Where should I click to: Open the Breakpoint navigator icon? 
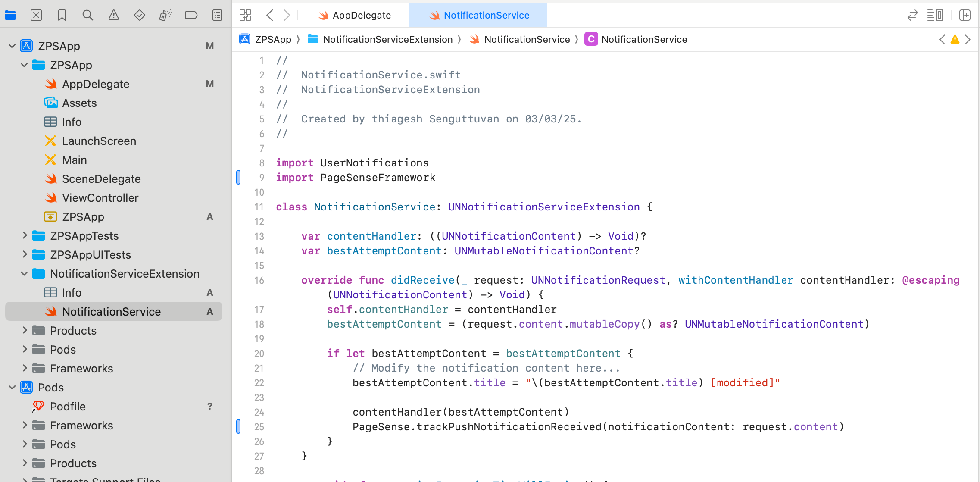tap(191, 16)
